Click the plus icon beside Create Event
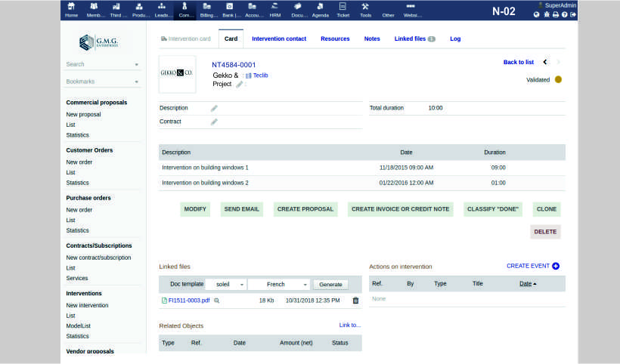This screenshot has width=620, height=364. (x=556, y=266)
